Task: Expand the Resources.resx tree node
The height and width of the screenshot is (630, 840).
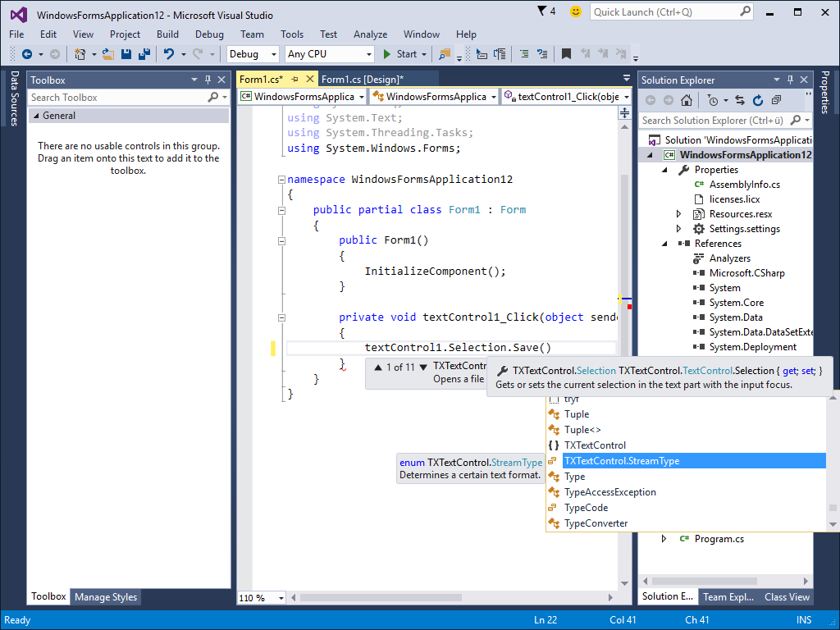Action: (679, 214)
